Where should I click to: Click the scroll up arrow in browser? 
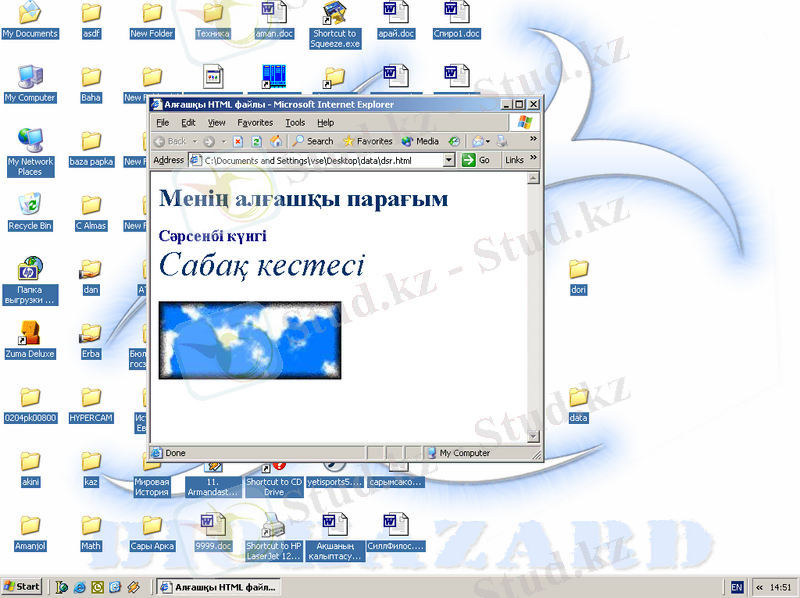tap(533, 178)
